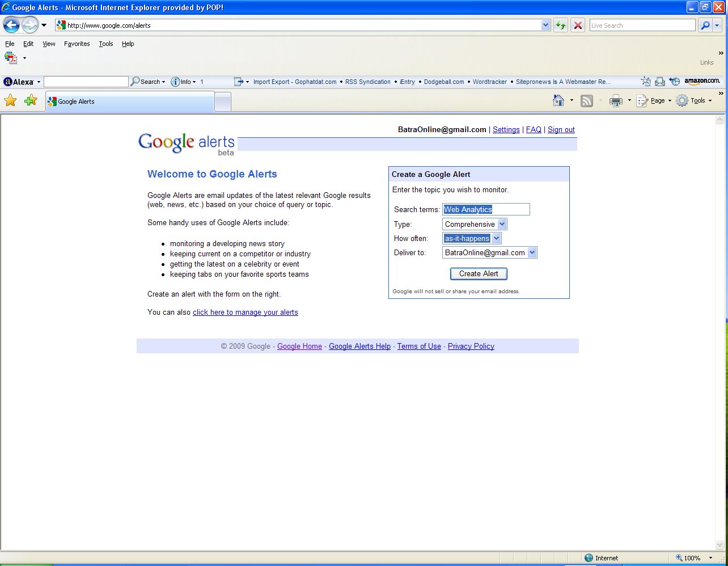Refresh the page with the green arrows
Viewport: 728px width, 566px height.
560,25
